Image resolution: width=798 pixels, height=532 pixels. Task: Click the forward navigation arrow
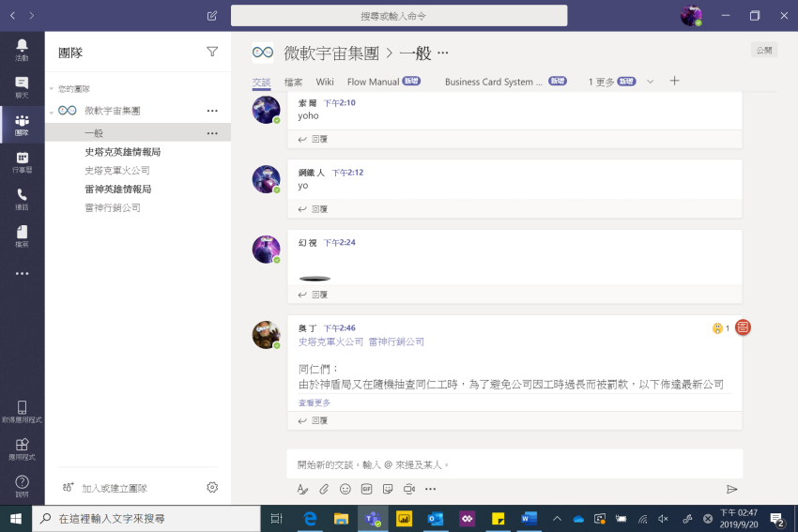click(x=32, y=16)
